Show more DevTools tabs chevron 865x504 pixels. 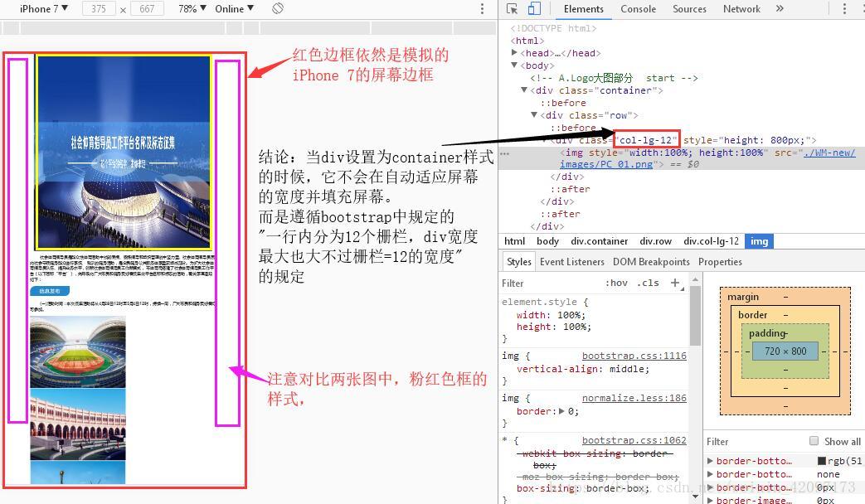(x=780, y=8)
